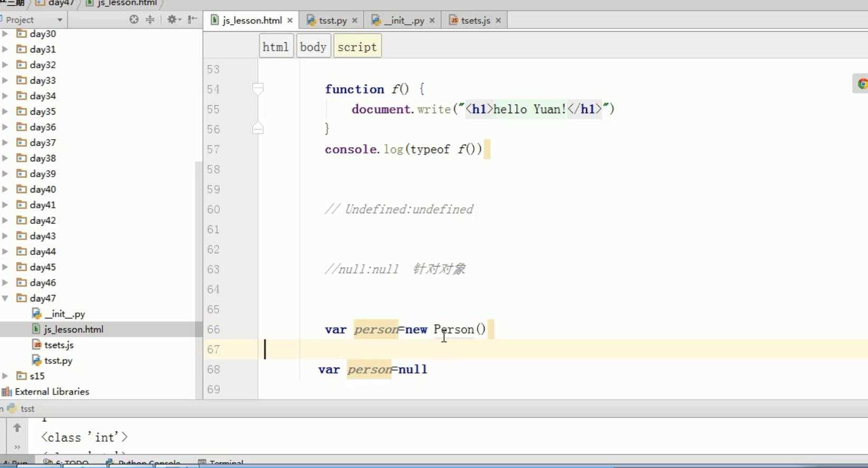
Task: Click the Undefined:undefined comment on line 60
Action: pyautogui.click(x=399, y=209)
